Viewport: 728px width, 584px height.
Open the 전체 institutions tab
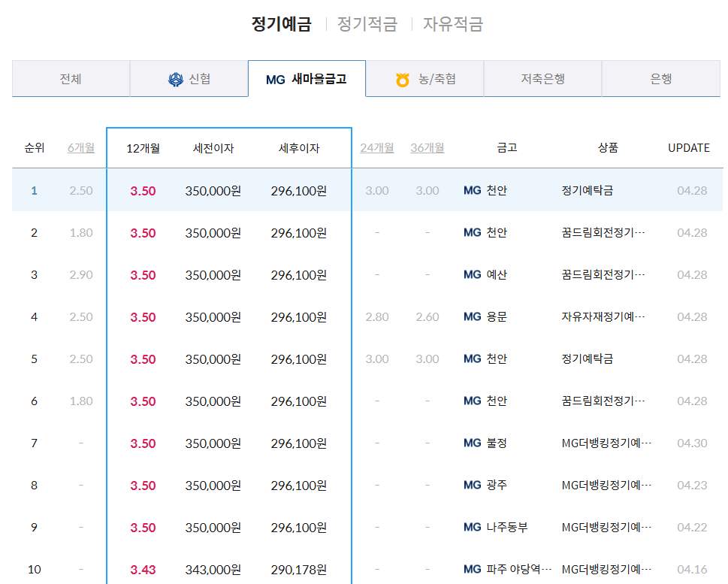pyautogui.click(x=71, y=78)
